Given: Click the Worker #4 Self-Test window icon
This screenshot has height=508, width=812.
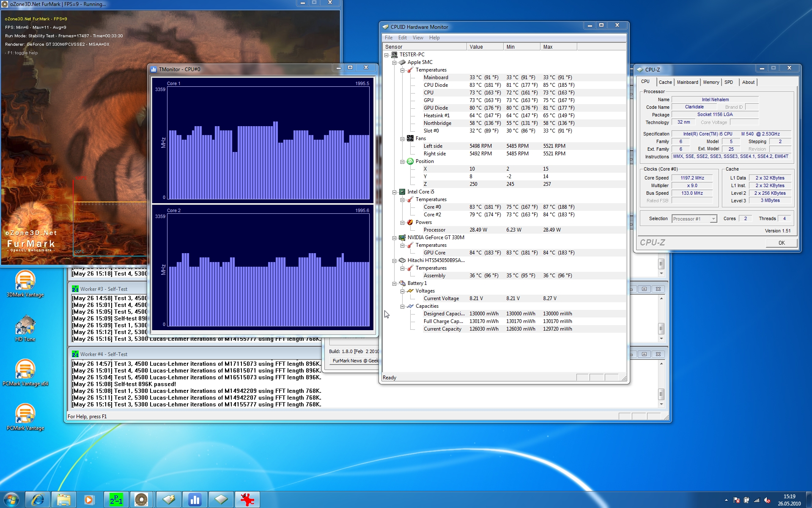Looking at the screenshot, I should pos(75,354).
